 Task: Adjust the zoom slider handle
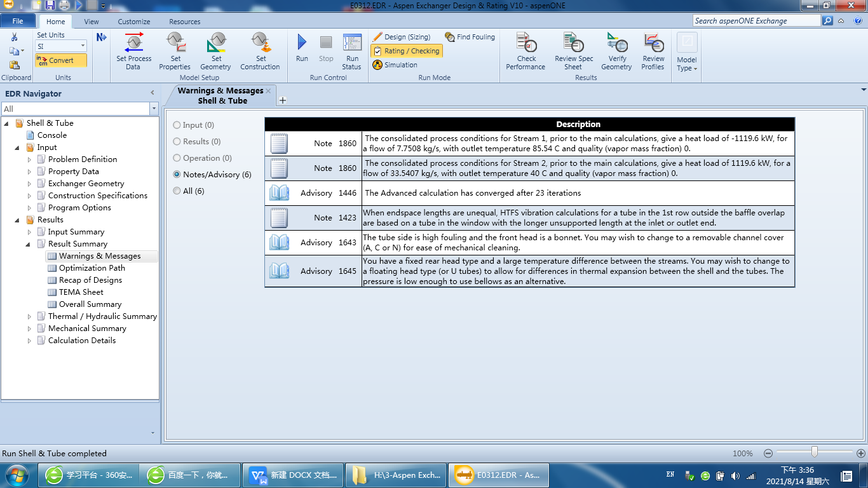tap(814, 452)
